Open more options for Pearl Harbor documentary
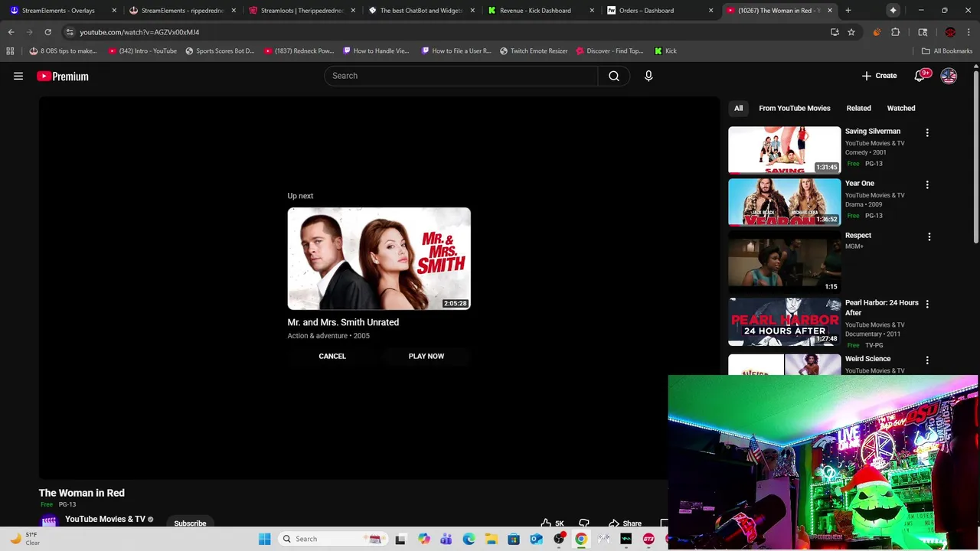 [927, 304]
